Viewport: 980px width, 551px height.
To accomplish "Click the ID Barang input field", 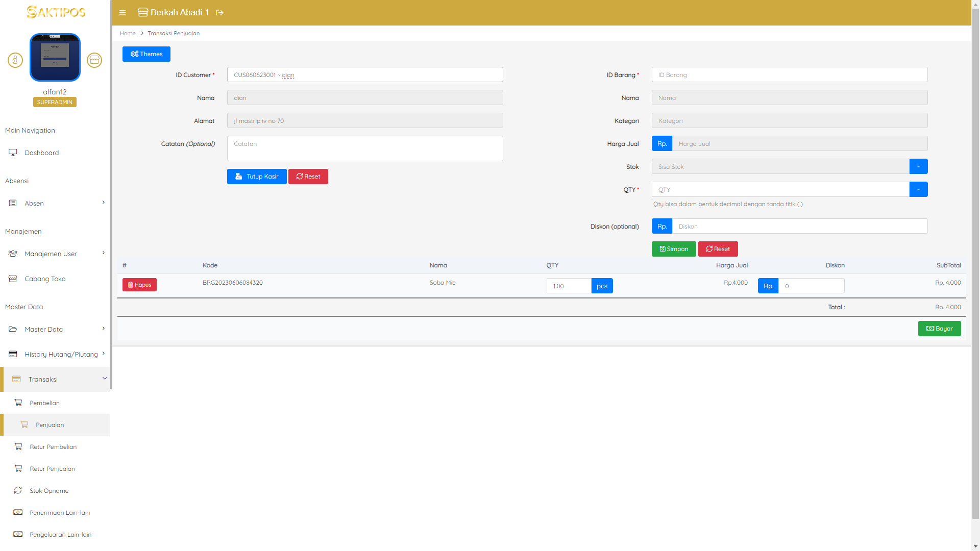I will 789,74.
